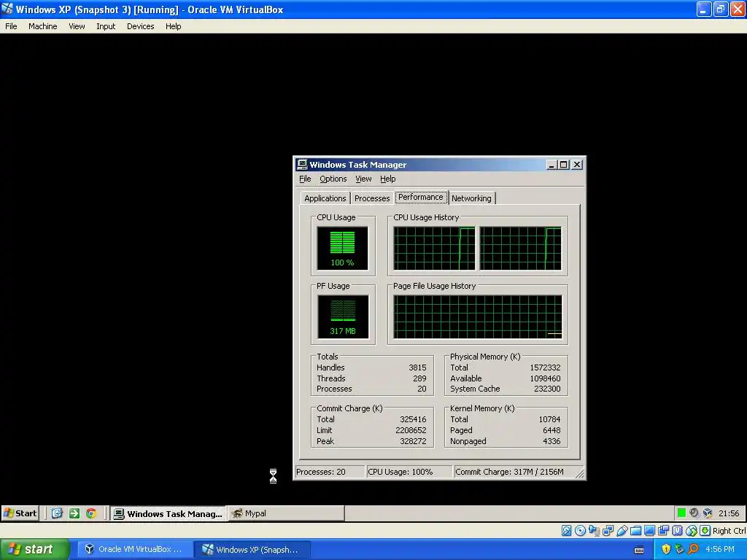Open the VirtualBox Help menu

(x=174, y=26)
